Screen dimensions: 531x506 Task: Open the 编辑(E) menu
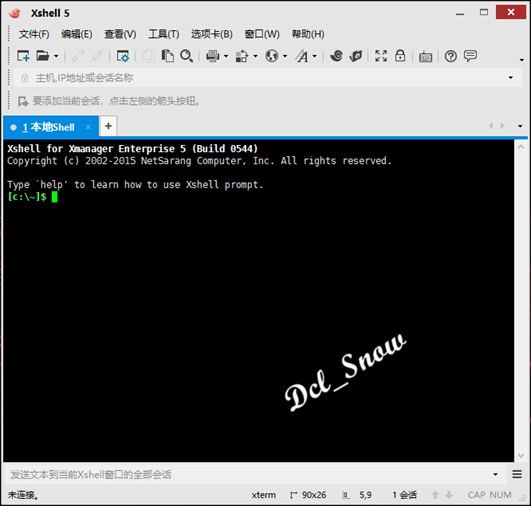point(77,34)
